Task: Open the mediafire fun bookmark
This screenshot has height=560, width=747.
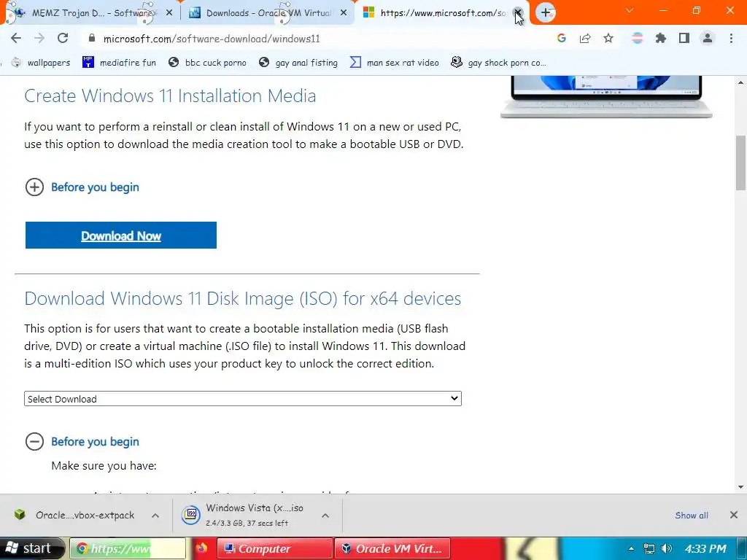Action: tap(119, 63)
